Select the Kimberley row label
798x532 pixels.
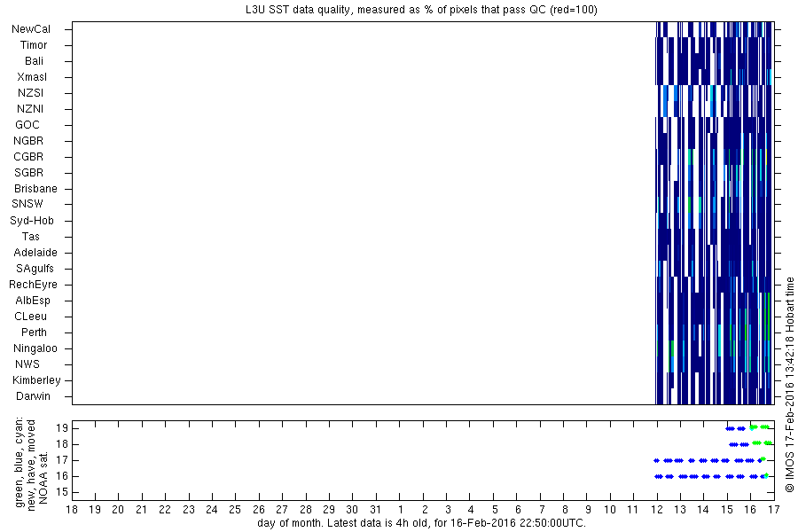pos(36,380)
